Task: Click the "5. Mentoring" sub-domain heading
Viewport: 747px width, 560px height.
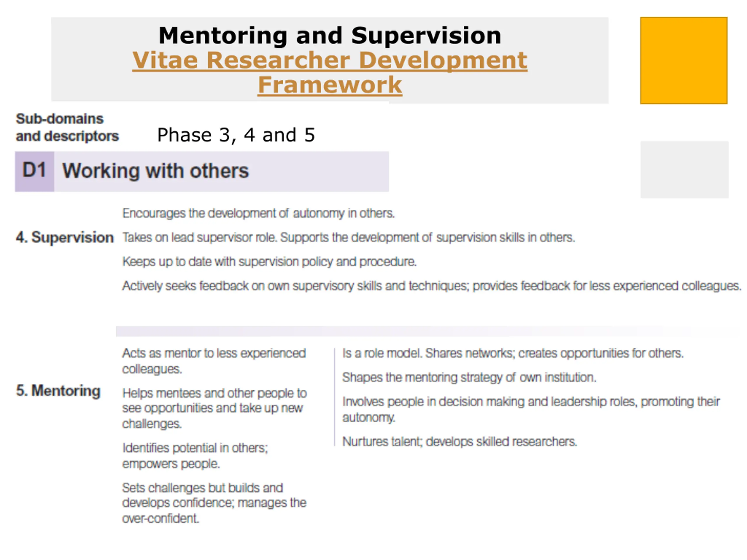Action: pos(58,391)
